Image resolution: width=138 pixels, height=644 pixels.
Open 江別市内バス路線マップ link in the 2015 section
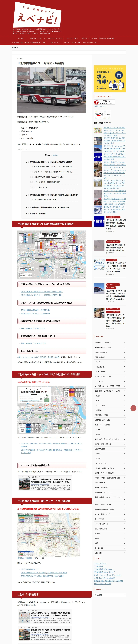(x=30, y=569)
